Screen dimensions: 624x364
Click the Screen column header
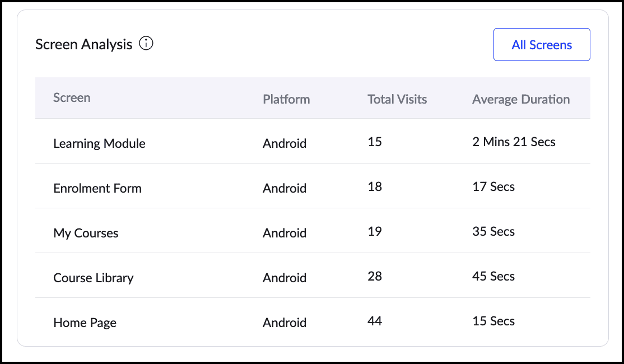tap(72, 98)
